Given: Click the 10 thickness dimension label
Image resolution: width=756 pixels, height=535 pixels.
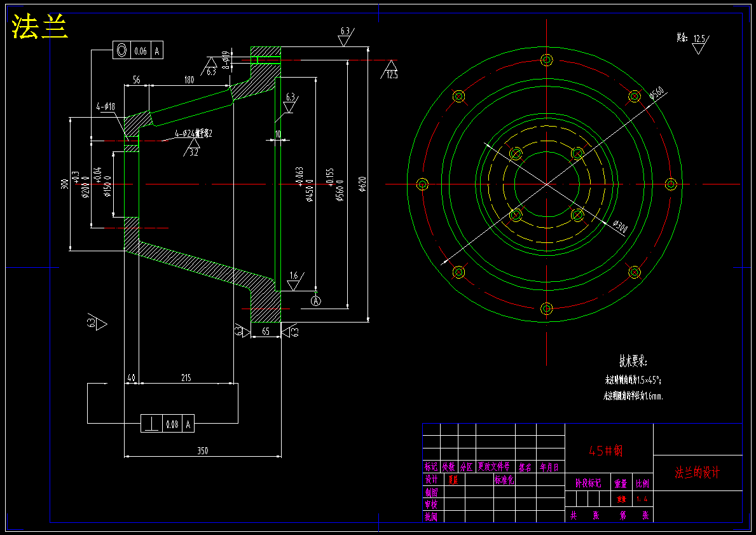Looking at the screenshot, I should [278, 134].
